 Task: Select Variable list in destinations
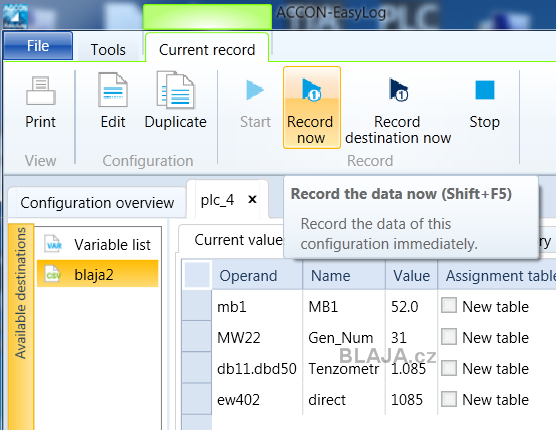(98, 244)
